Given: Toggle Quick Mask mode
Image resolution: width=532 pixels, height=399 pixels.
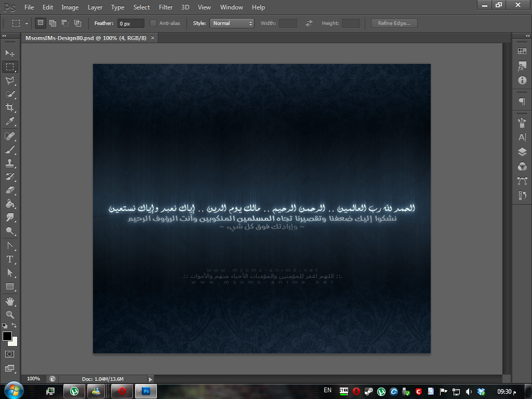Looking at the screenshot, I should pyautogui.click(x=10, y=354).
